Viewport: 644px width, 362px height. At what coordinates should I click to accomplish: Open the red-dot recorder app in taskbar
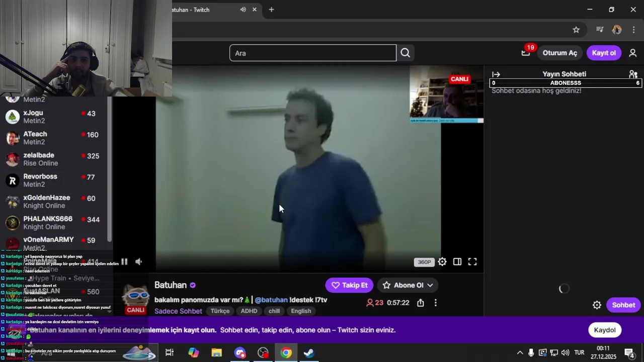click(x=263, y=352)
